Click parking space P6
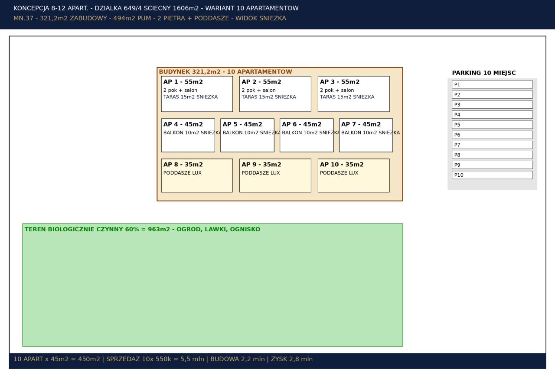Viewport: 555px width, 392px height. (x=492, y=135)
